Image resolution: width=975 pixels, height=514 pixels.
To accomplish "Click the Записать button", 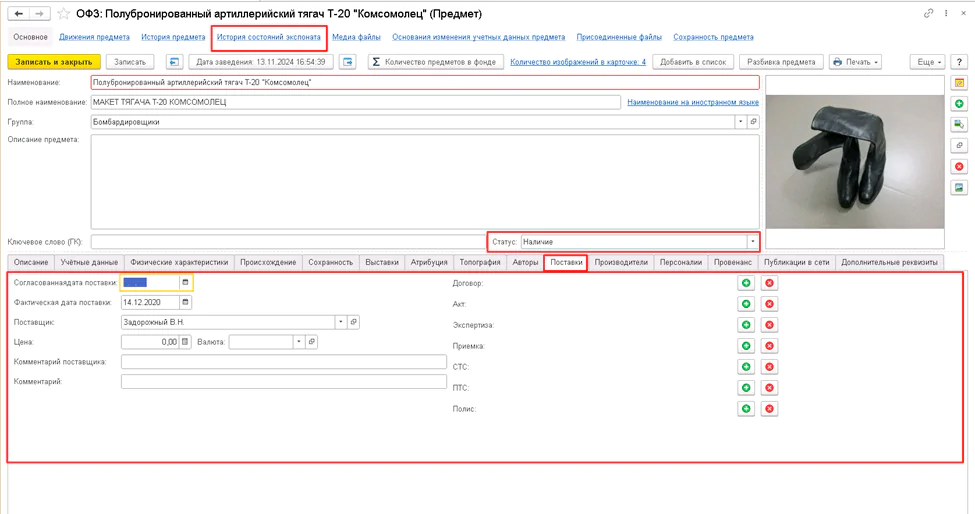I will pos(129,62).
